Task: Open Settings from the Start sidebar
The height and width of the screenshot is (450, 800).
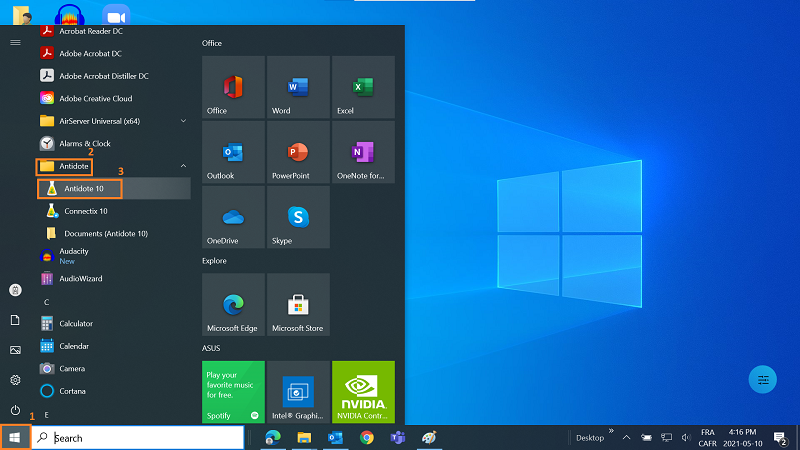Action: coord(15,380)
